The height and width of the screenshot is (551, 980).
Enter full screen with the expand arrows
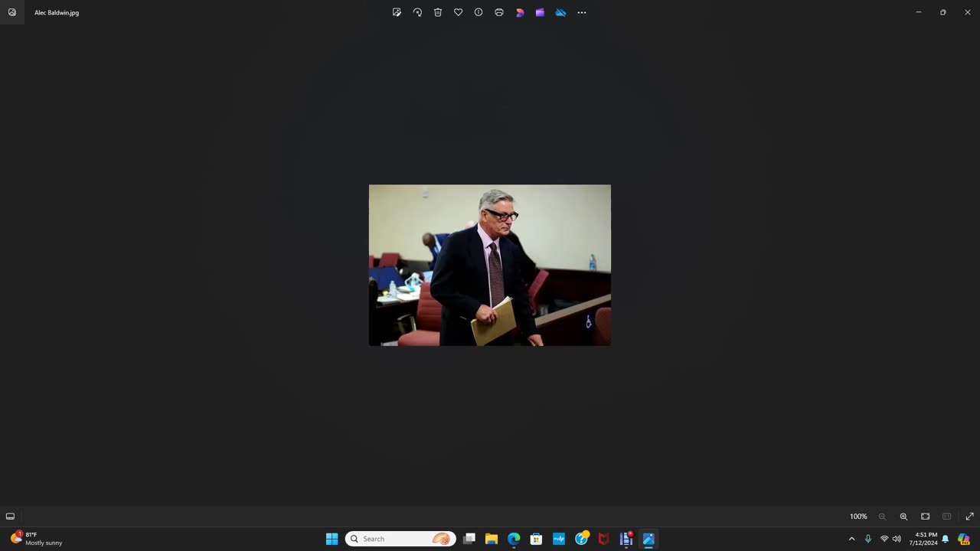click(x=969, y=517)
